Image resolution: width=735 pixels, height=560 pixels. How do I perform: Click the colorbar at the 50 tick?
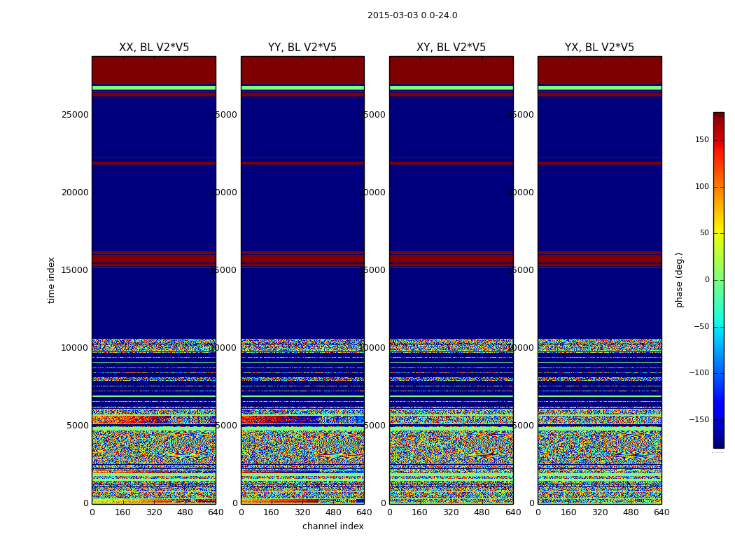719,233
